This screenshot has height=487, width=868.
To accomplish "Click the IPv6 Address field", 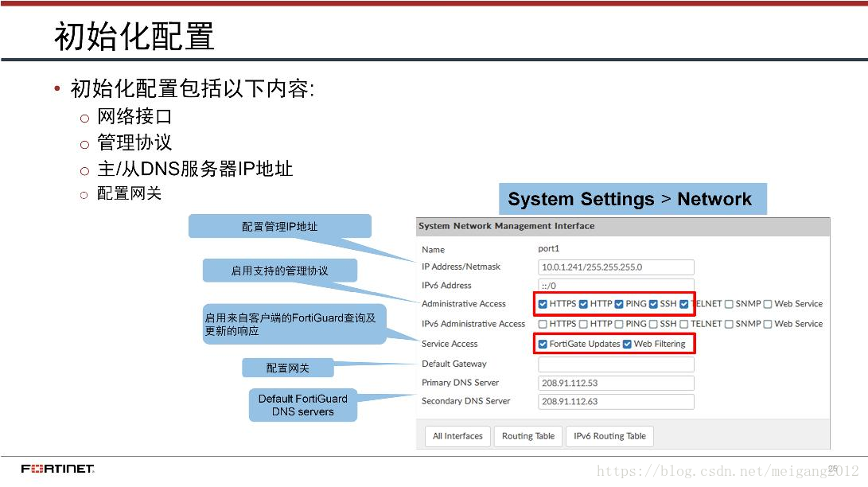I will (x=616, y=285).
